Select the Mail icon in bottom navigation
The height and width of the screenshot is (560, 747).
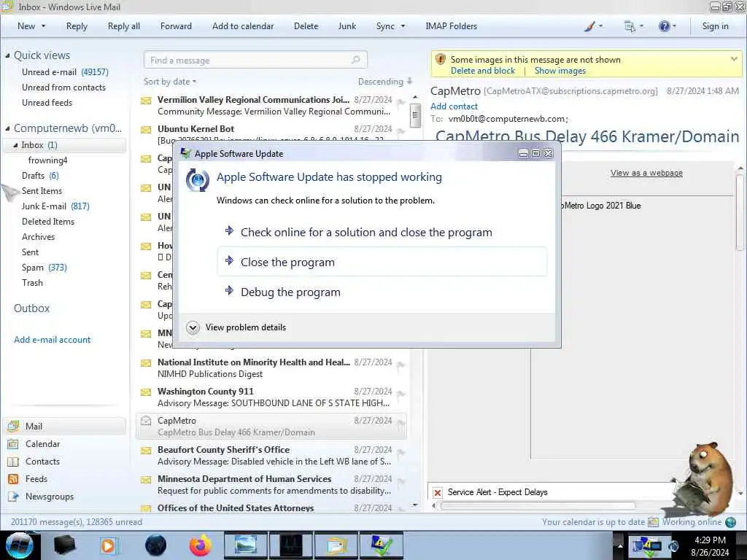13,426
